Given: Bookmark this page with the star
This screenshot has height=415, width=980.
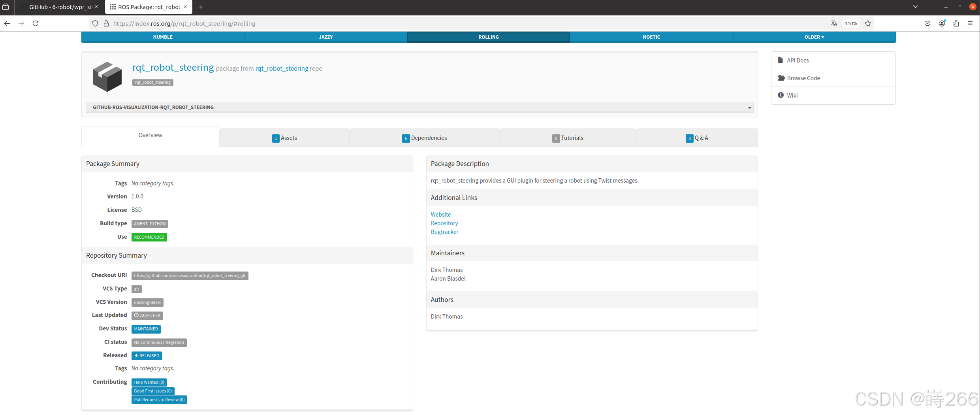Looking at the screenshot, I should coord(868,23).
